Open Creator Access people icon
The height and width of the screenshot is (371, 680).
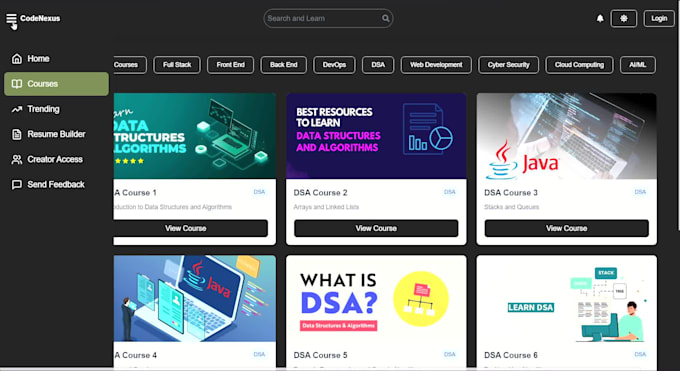click(x=17, y=159)
